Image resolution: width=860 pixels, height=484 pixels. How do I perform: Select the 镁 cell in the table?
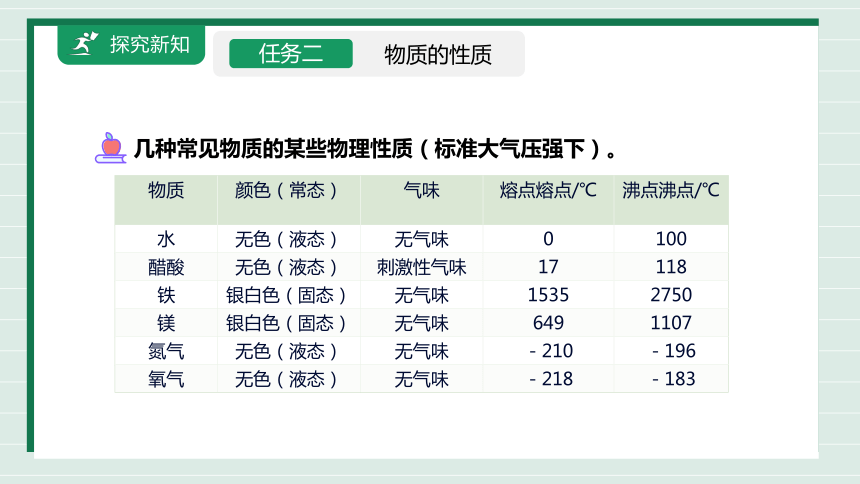166,323
